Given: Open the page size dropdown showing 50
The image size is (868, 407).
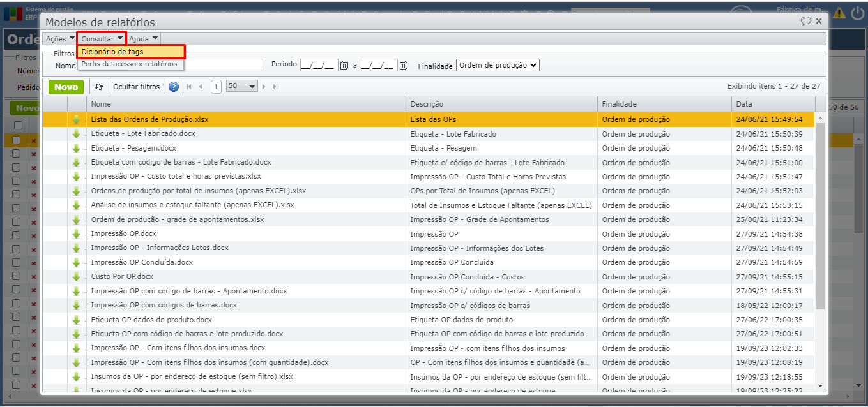Looking at the screenshot, I should click(241, 86).
